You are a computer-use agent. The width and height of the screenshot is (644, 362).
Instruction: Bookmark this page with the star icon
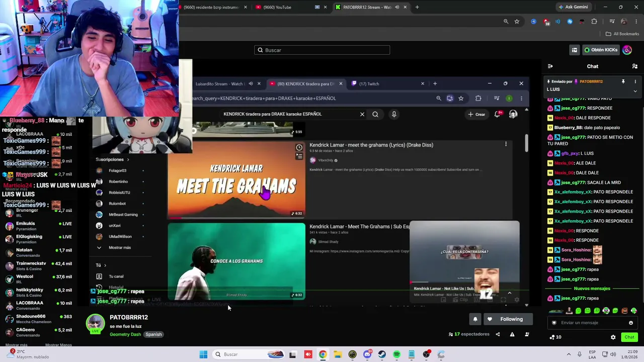(x=517, y=22)
